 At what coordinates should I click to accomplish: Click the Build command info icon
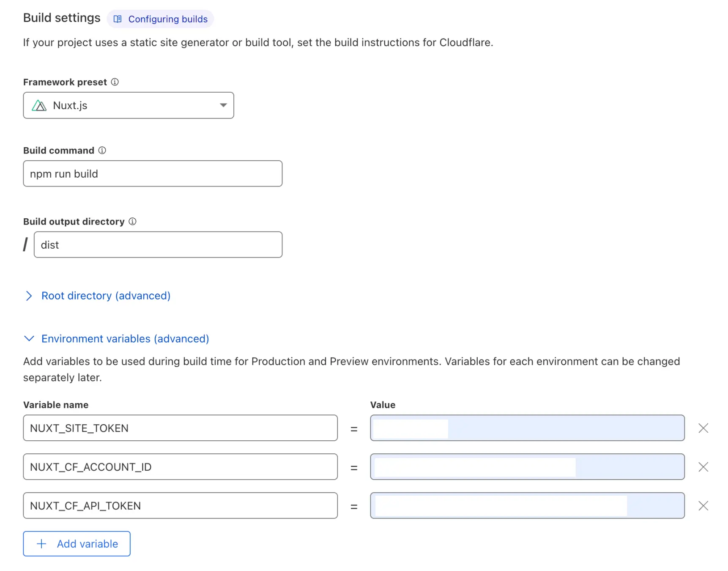pos(102,151)
